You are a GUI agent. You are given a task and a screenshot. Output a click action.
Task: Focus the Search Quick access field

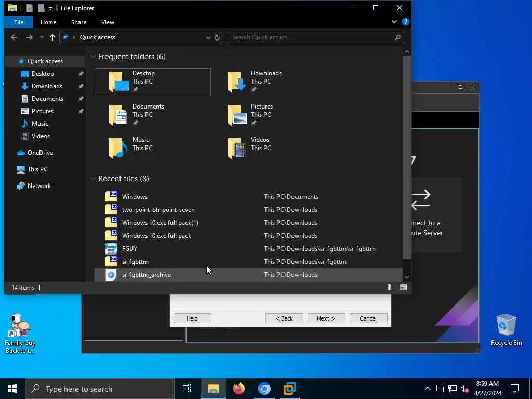tap(316, 37)
